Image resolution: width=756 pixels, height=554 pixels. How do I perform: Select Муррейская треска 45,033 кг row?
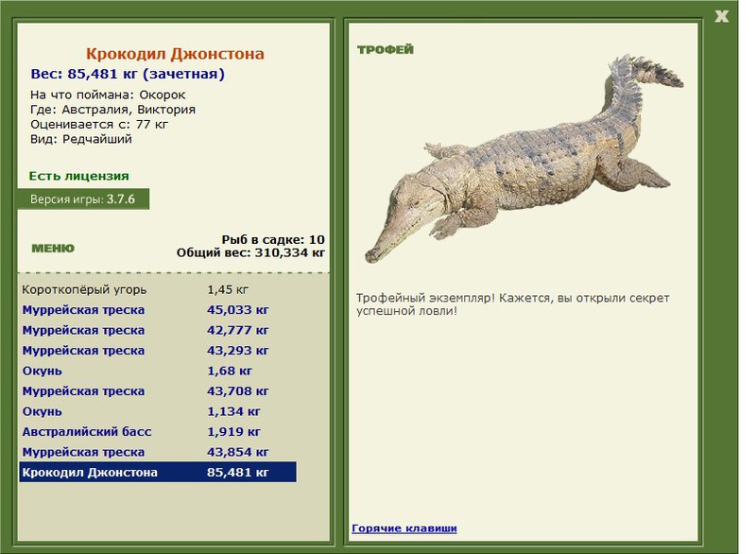point(158,310)
